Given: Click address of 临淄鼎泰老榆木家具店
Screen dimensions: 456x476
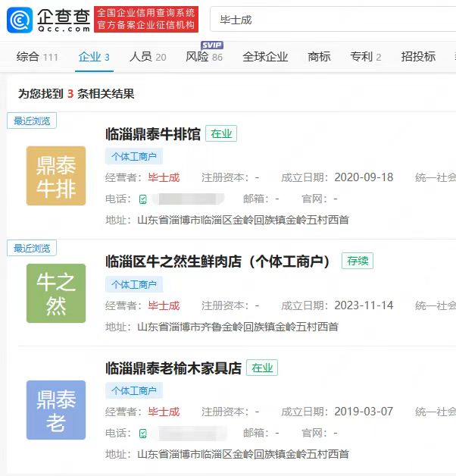Looking at the screenshot, I should click(243, 454).
